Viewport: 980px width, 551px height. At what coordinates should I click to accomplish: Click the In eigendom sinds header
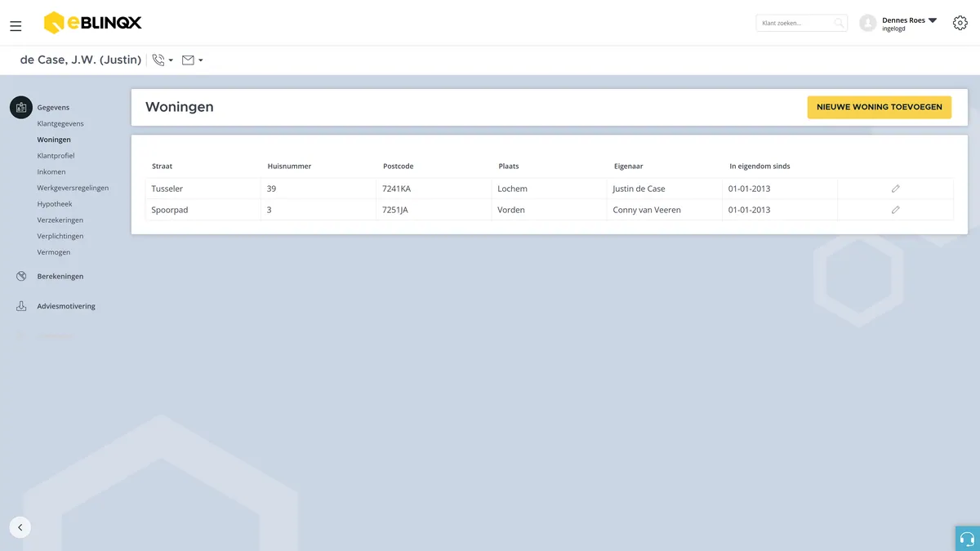click(x=759, y=167)
